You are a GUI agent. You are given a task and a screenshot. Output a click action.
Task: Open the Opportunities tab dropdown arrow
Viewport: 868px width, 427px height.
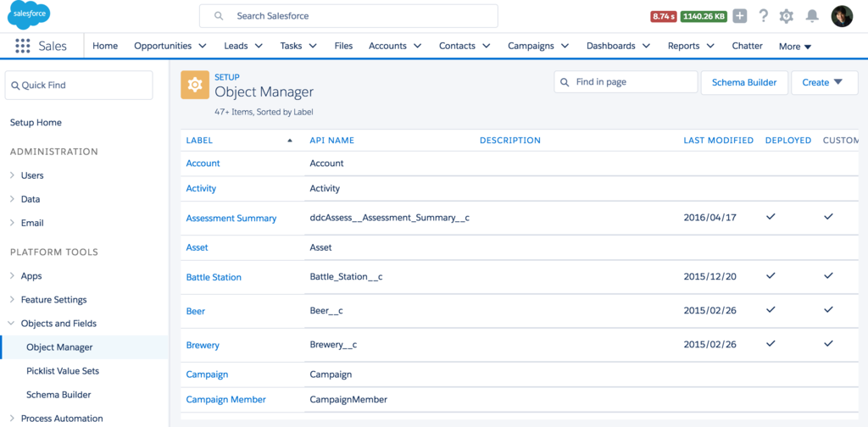[203, 46]
